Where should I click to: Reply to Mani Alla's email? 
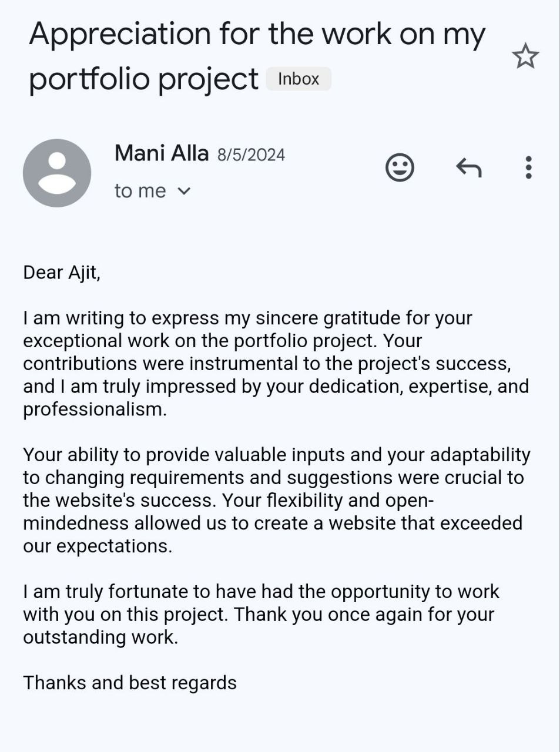point(469,167)
